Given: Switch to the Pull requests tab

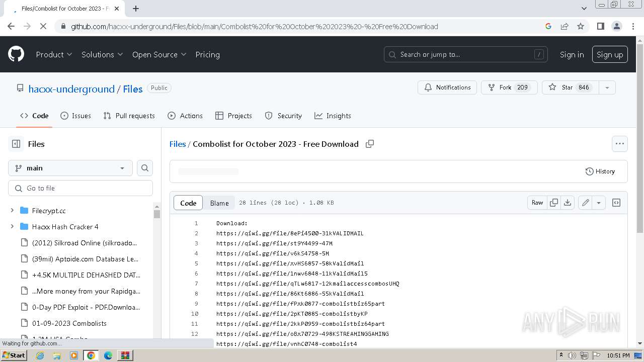Looking at the screenshot, I should 129,116.
